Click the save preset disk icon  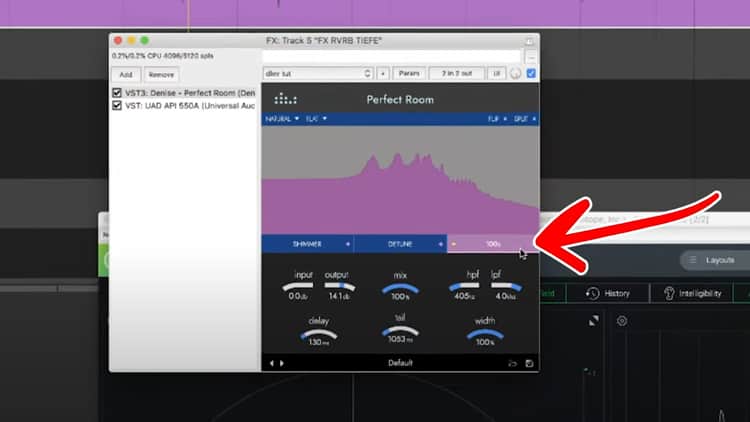click(529, 363)
